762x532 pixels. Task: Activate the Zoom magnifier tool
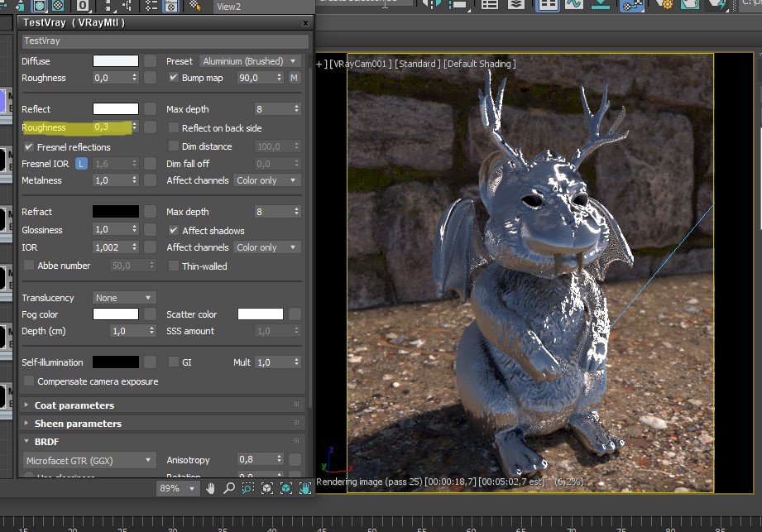(x=229, y=488)
